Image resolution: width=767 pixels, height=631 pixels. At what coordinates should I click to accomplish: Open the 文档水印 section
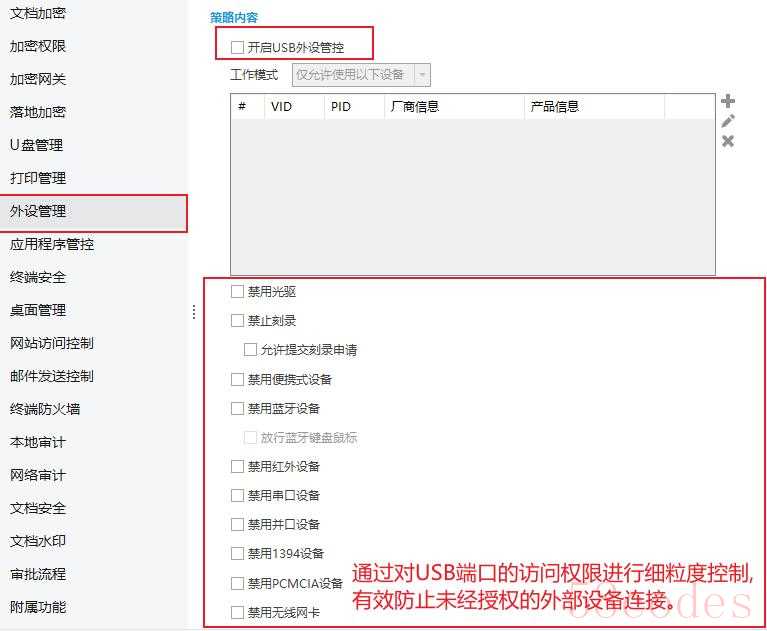(38, 541)
